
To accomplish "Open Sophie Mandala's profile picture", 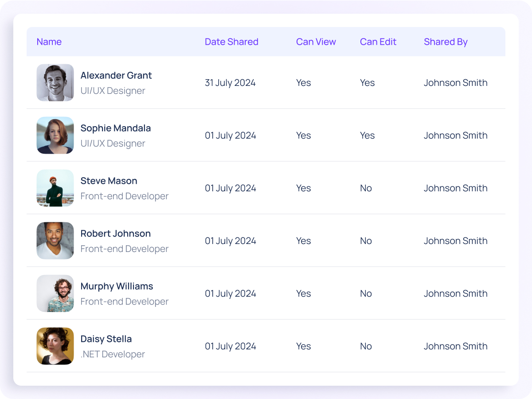I will point(55,135).
